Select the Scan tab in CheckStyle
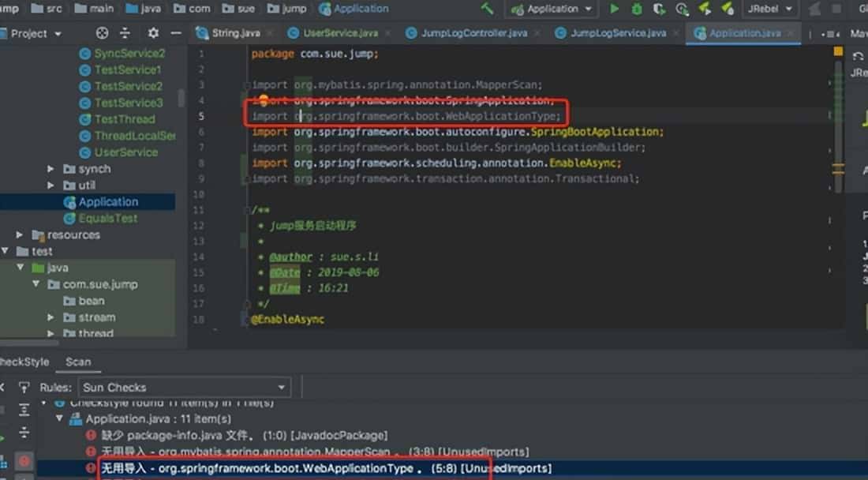The height and width of the screenshot is (480, 868). pyautogui.click(x=78, y=362)
